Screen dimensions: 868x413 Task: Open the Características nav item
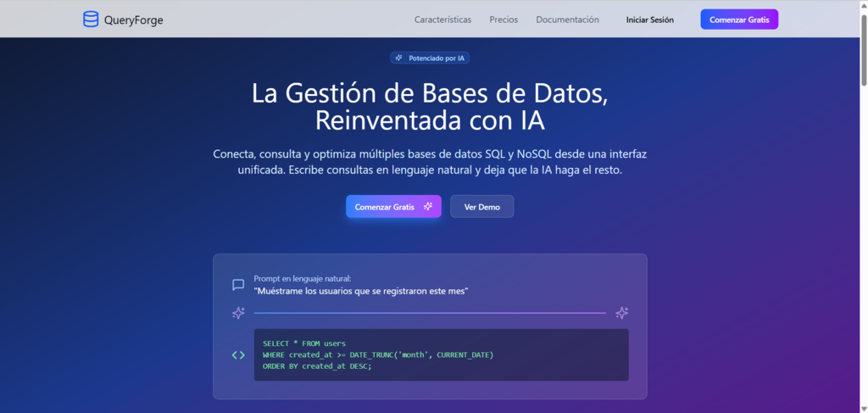(x=442, y=20)
